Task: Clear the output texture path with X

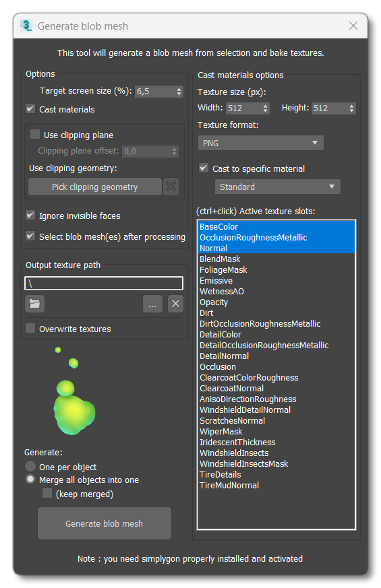Action: pyautogui.click(x=175, y=303)
